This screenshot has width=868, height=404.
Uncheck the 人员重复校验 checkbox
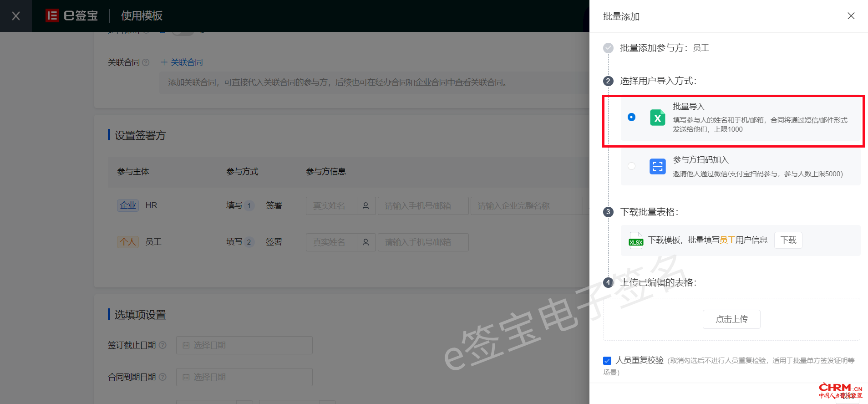(607, 361)
